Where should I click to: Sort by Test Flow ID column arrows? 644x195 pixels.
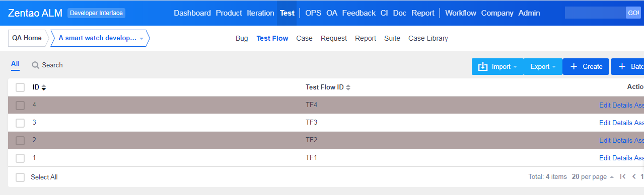(x=348, y=87)
